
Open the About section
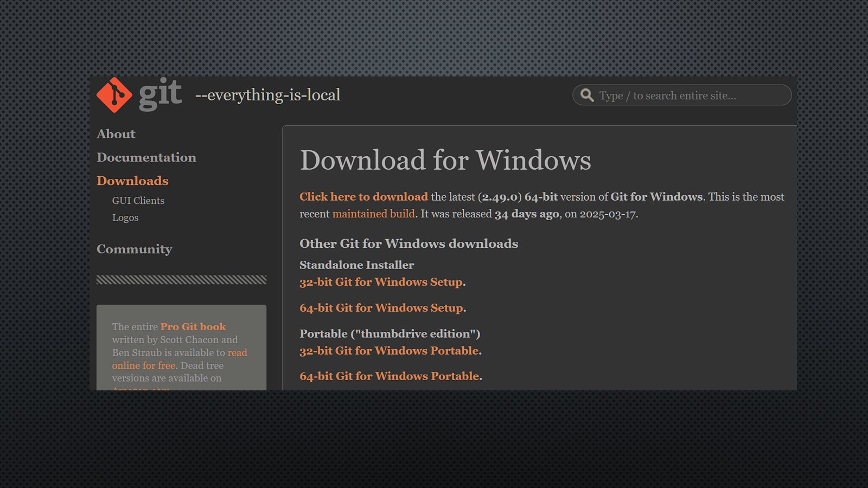[116, 134]
